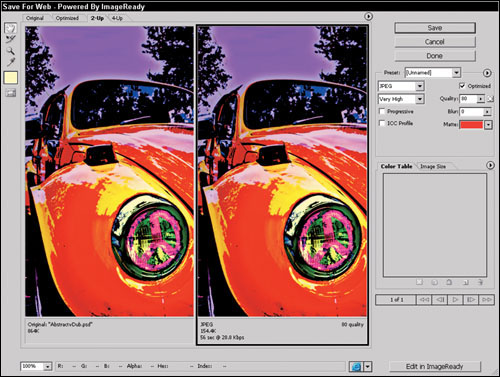Select the Slice Select tool
Viewport: 500px width, 377px height.
point(11,40)
